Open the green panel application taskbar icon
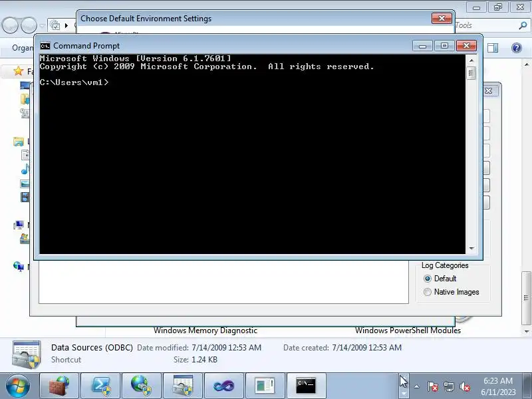The image size is (532, 399). pyautogui.click(x=265, y=386)
